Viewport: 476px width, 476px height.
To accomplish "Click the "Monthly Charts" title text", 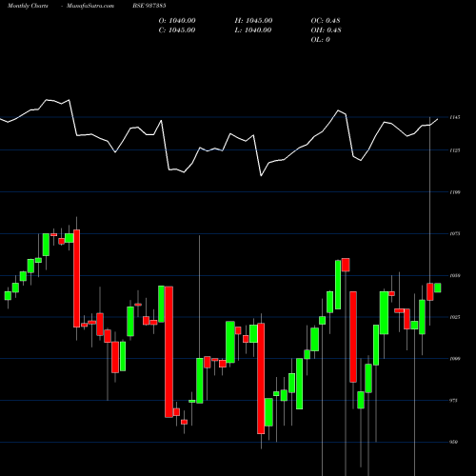I will (x=28, y=6).
